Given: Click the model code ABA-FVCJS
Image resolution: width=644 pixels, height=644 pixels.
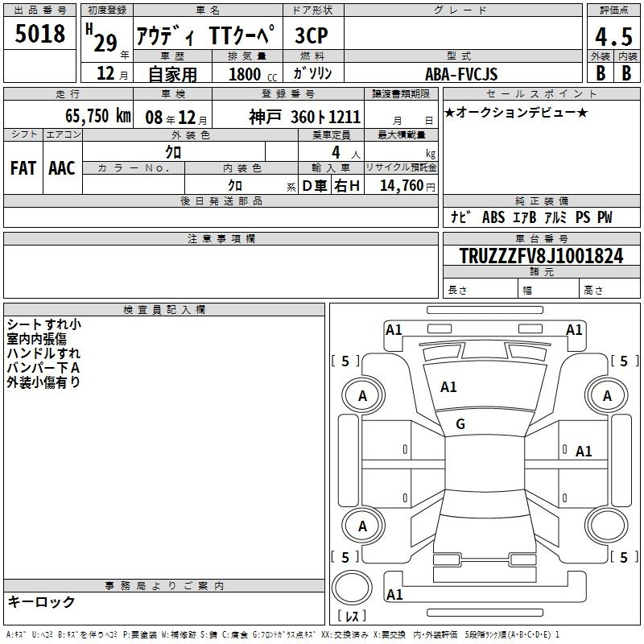Looking at the screenshot, I should click(461, 74).
